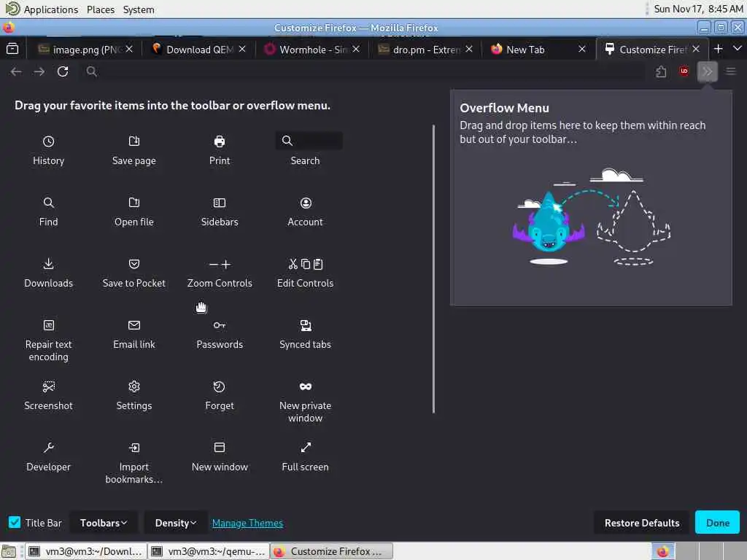Open the overflow menu chevron button
Image resolution: width=747 pixels, height=560 pixels.
click(707, 71)
